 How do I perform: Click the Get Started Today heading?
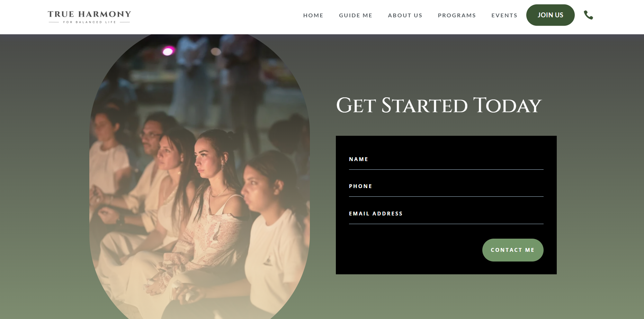[x=439, y=105]
